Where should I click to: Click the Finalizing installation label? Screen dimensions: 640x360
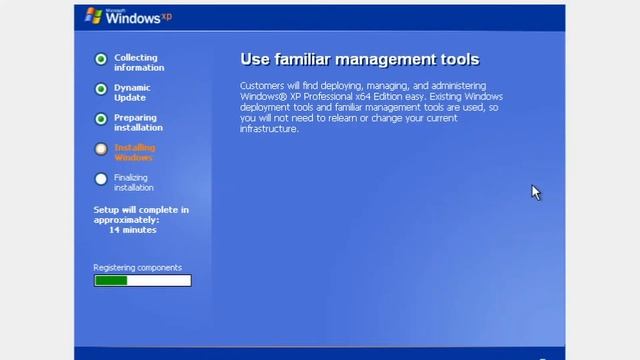pos(134,182)
